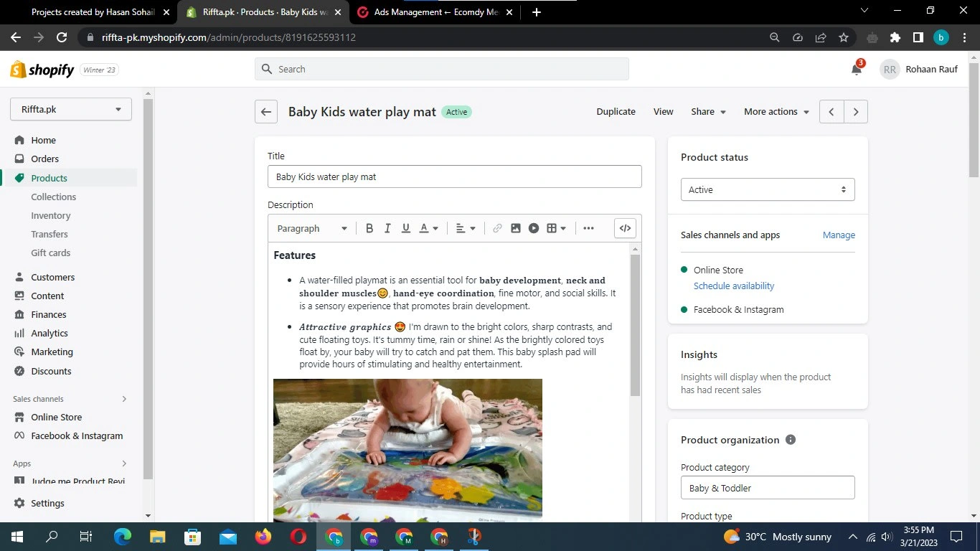Viewport: 980px width, 551px height.
Task: Open the text alignment dropdown
Action: [466, 228]
